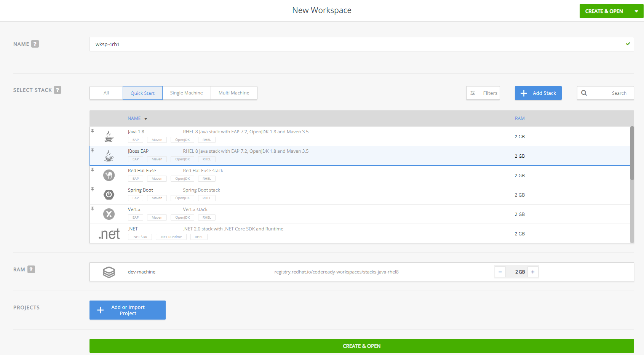
Task: Click the dev-machine stack icon in RAM section
Action: (x=109, y=272)
